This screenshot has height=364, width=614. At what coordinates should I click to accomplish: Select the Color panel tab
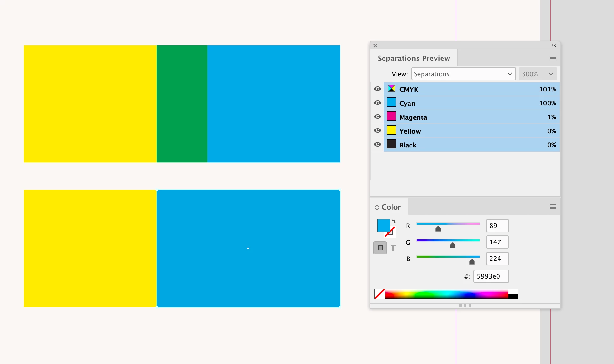(x=391, y=207)
